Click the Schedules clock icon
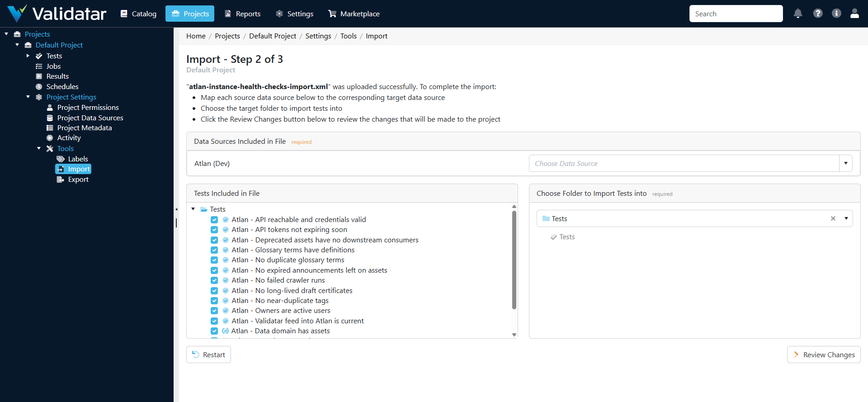Viewport: 868px width, 402px height. [x=39, y=87]
